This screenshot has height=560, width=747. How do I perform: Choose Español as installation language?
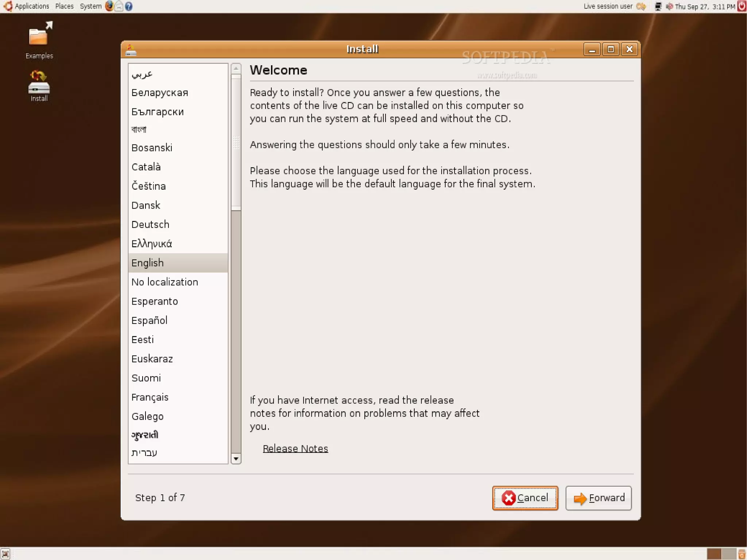[149, 320]
